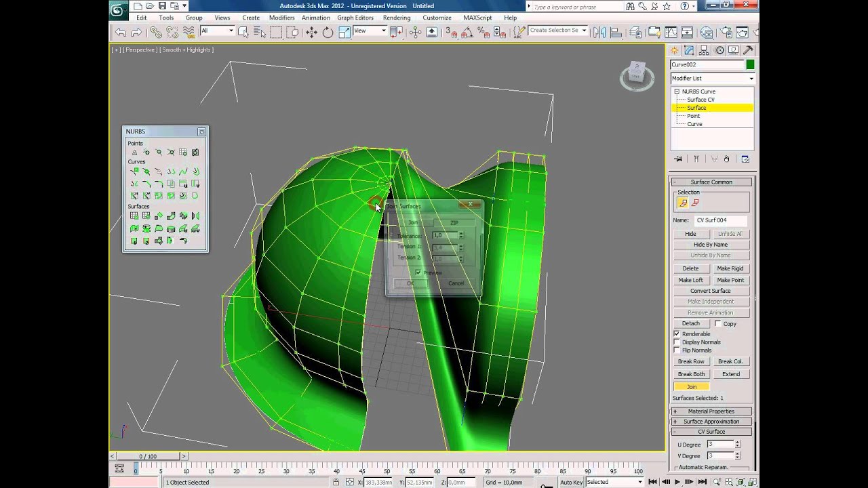
Task: Click the time slider handle 0 / 100
Action: point(148,457)
